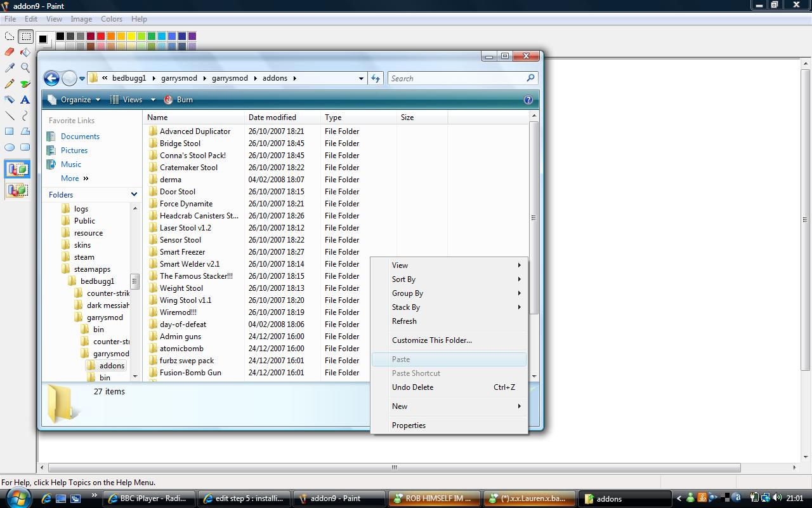Pick the yellow swatch in the palette

coord(131,36)
